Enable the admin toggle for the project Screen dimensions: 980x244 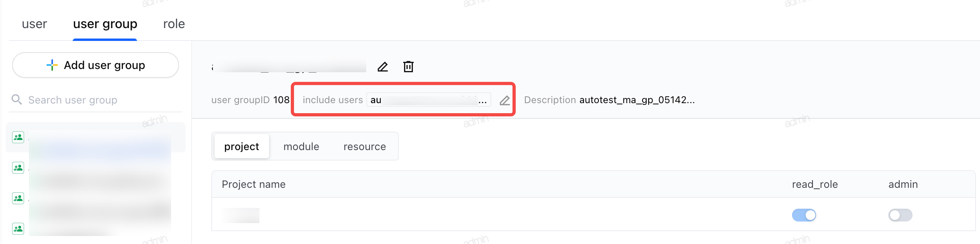pyautogui.click(x=900, y=215)
